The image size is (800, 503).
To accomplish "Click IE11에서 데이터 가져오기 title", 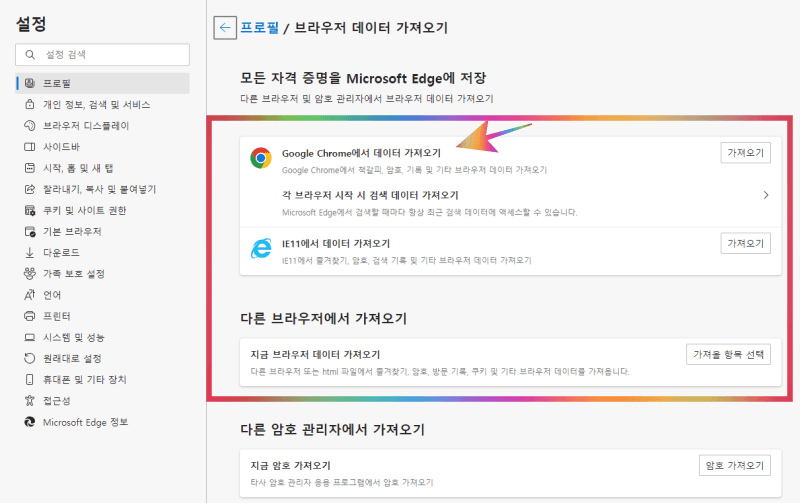I will coord(336,244).
